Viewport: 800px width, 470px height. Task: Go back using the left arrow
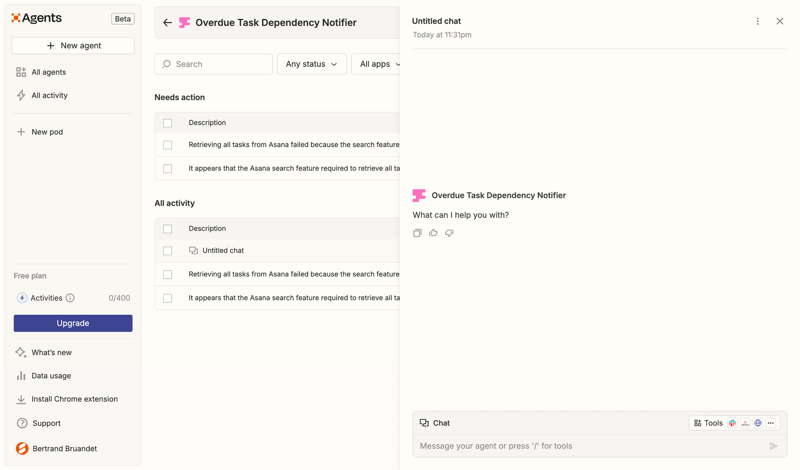167,22
